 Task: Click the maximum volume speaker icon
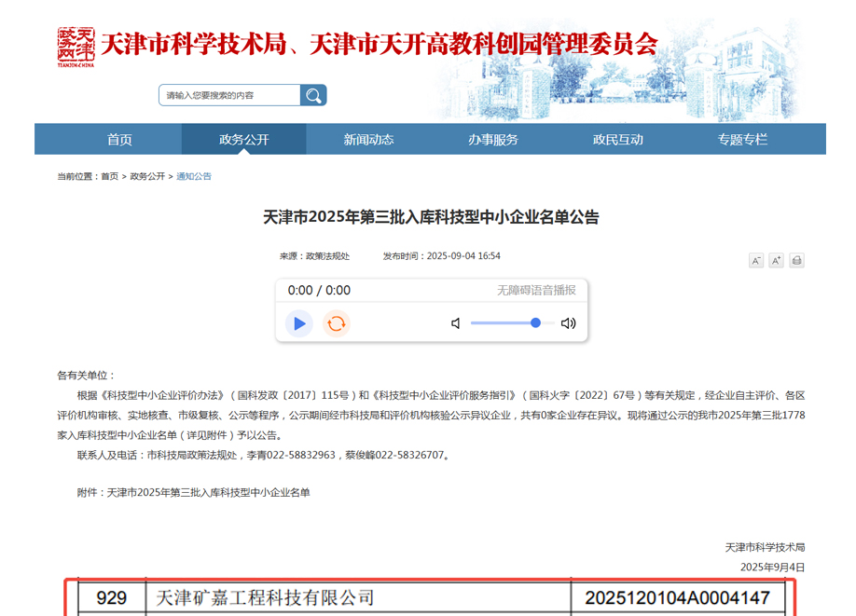point(570,323)
